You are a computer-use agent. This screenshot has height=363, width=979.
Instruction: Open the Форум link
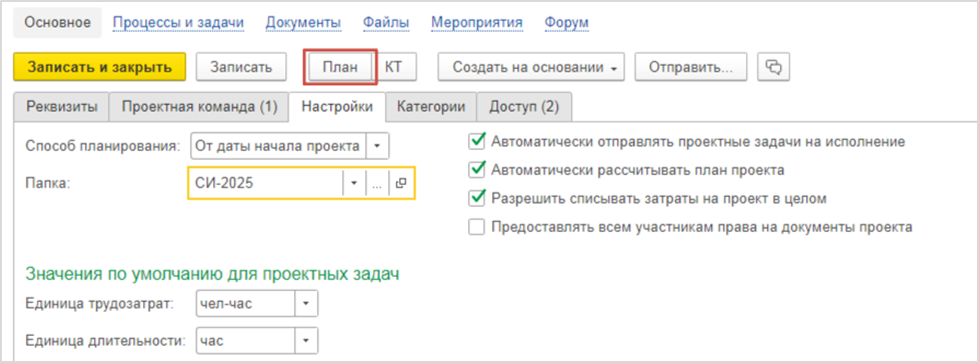coord(566,23)
